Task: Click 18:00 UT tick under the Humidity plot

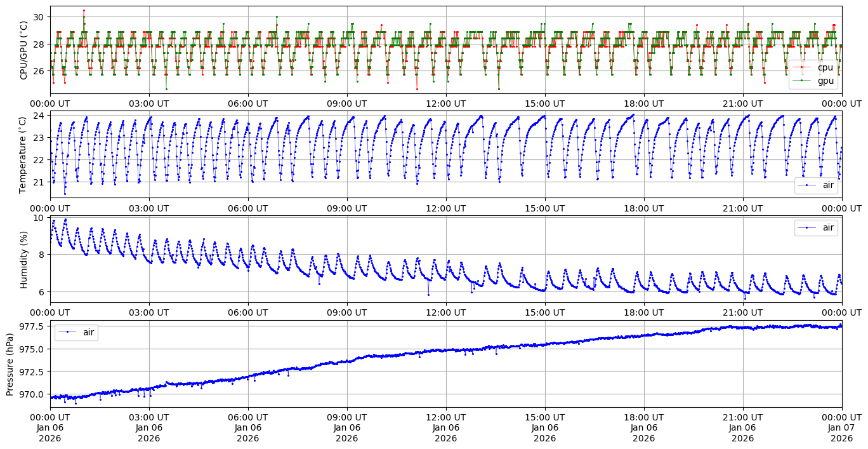Action: point(643,312)
